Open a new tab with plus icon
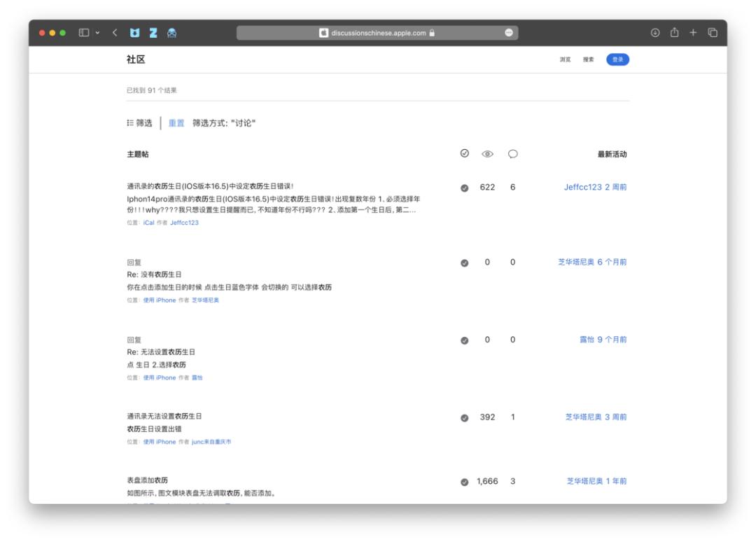Screen dimensions: 756x542 (x=694, y=33)
